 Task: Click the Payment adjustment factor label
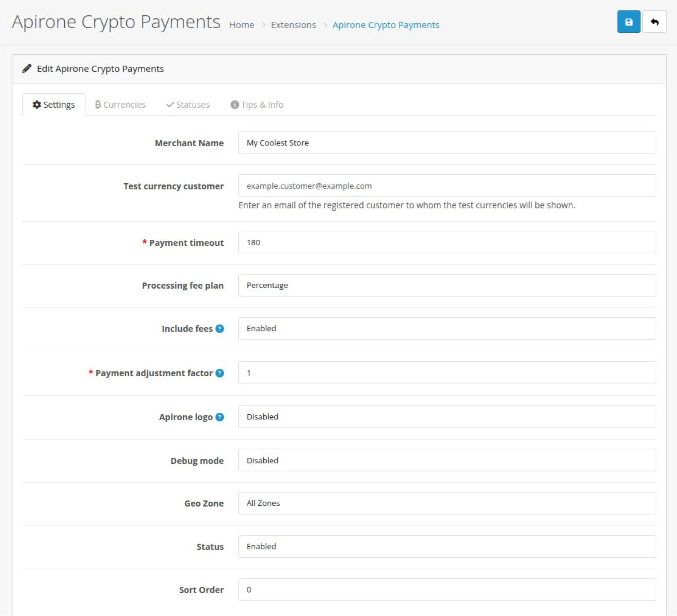[154, 373]
